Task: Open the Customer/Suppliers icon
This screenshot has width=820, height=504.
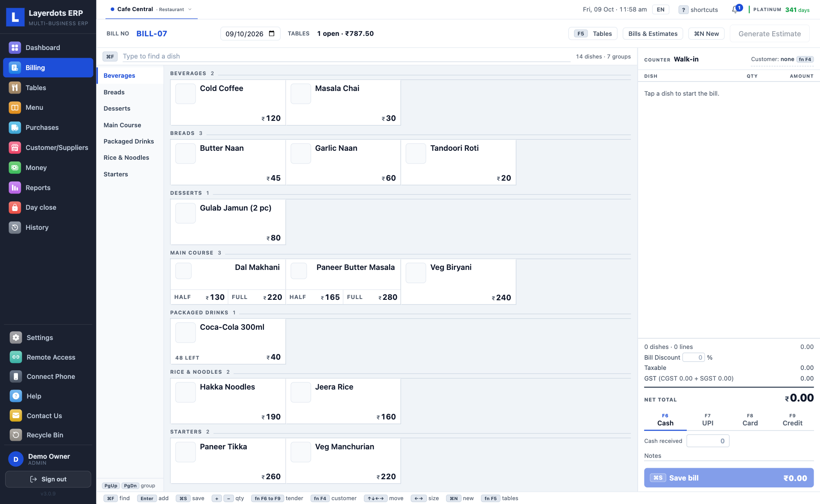Action: coord(15,147)
